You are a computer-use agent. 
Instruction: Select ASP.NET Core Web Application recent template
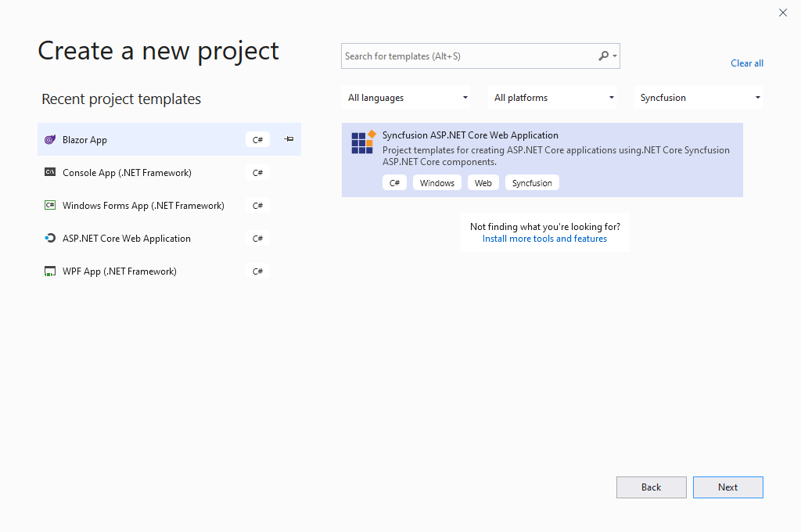click(x=169, y=238)
